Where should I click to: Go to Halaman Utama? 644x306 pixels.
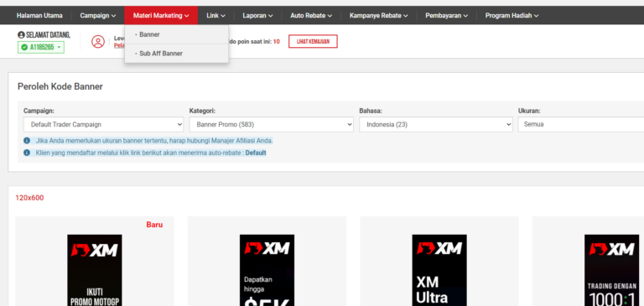click(39, 16)
